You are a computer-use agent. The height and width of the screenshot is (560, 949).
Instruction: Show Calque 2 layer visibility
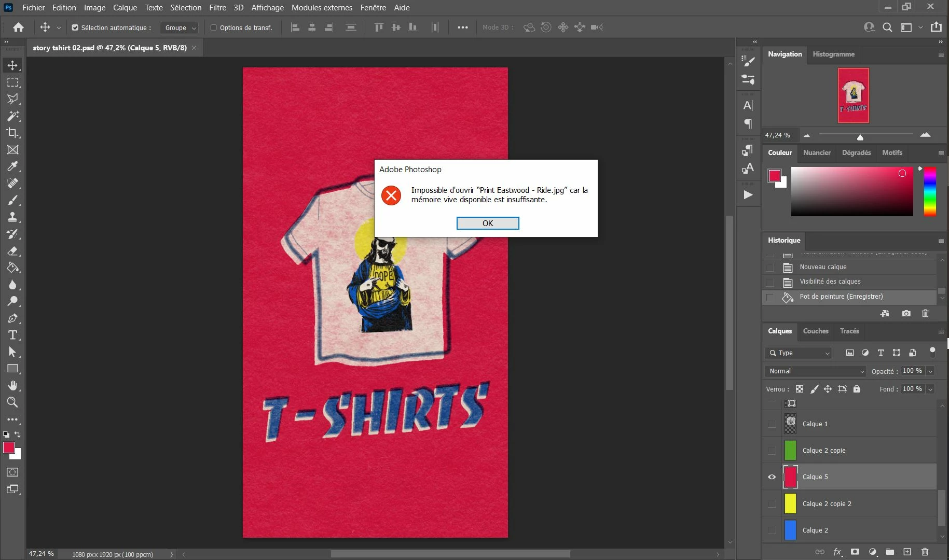click(772, 530)
